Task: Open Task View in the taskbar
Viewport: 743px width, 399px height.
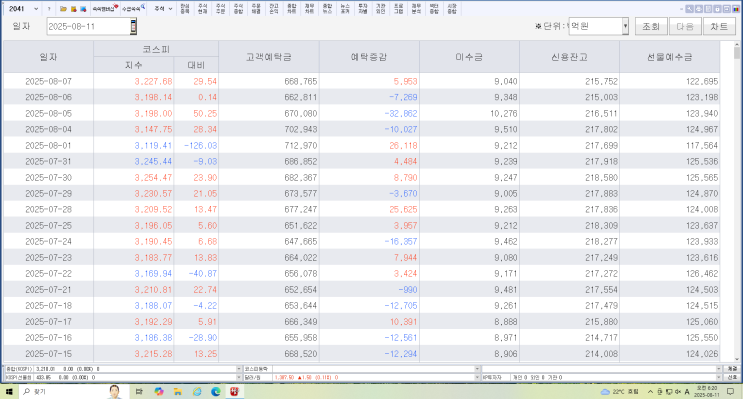Action: click(x=139, y=391)
